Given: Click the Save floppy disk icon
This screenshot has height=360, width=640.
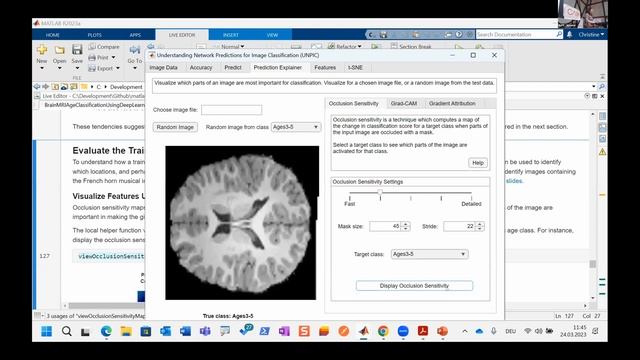Looking at the screenshot, I should 77,50.
